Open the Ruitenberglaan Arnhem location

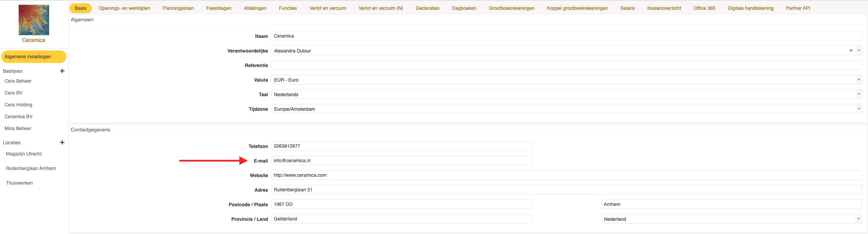pyautogui.click(x=31, y=168)
